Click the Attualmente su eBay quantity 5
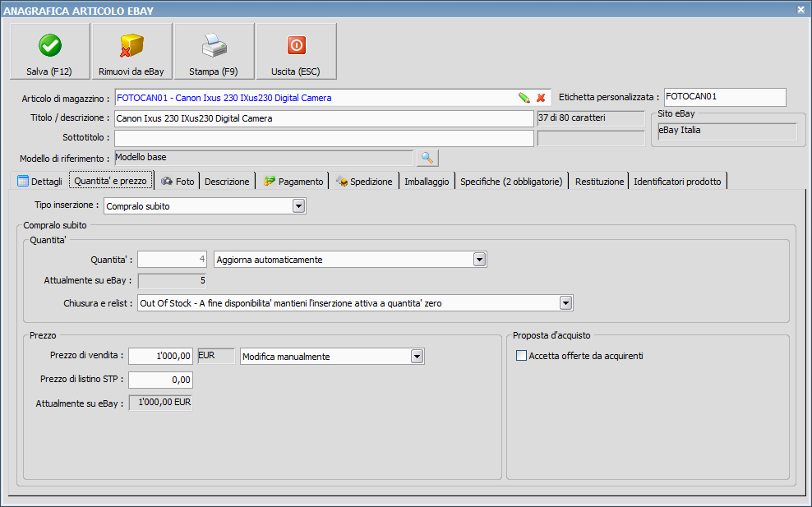Screen dimensions: 812x507 click(x=172, y=281)
